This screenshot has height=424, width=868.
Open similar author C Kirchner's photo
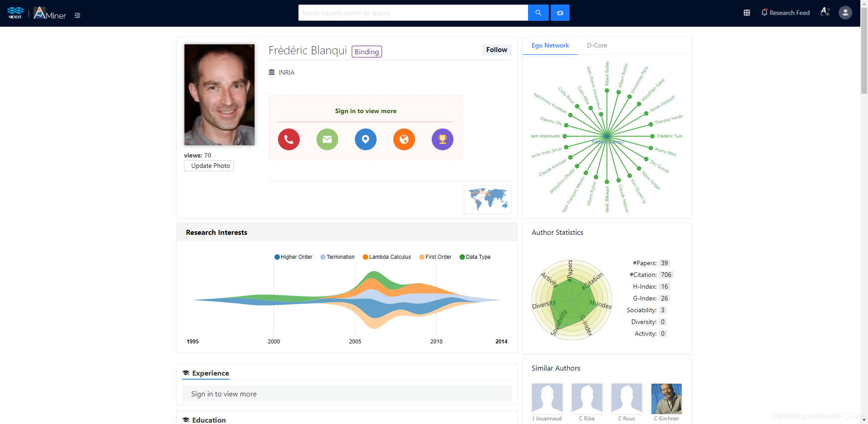tap(666, 399)
